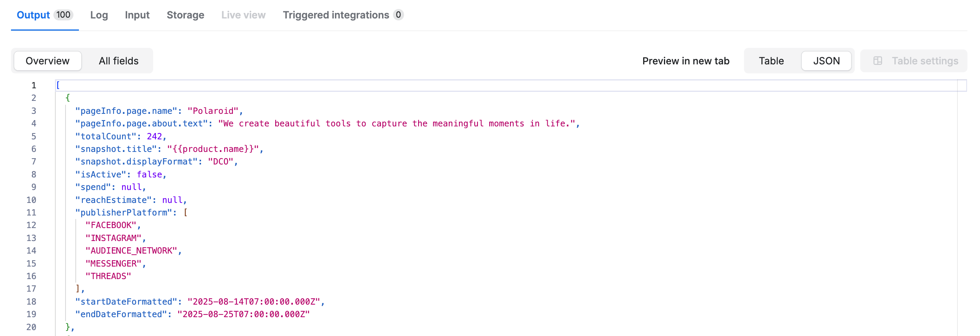Click the Table settings grid icon
The width and height of the screenshot is (980, 336).
[x=878, y=61]
